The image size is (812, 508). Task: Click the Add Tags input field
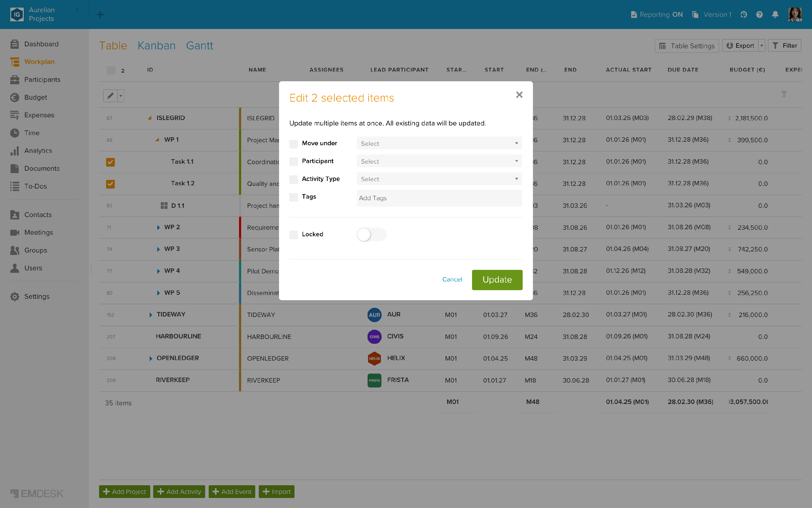click(439, 198)
